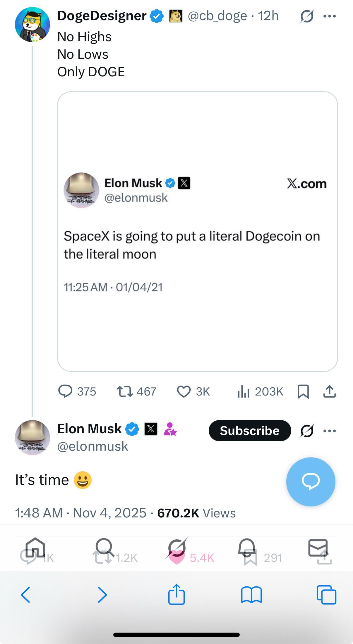Screen dimensions: 353x644
Task: Like DogeDesigner's post with the heart
Action: point(184,392)
